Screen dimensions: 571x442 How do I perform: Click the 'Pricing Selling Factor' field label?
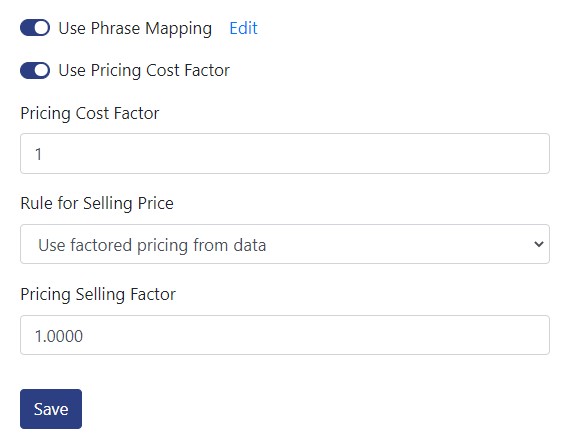click(98, 294)
